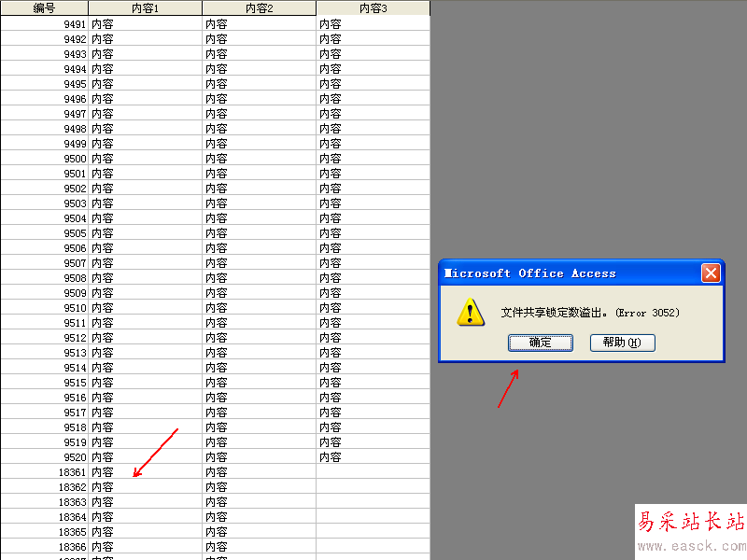
Task: Click the cell with number 9508
Action: click(x=44, y=278)
